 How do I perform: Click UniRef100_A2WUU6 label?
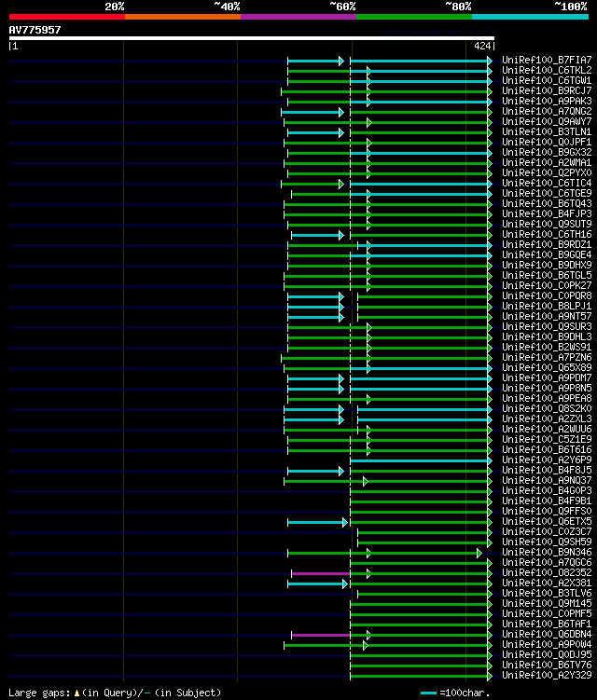click(547, 430)
